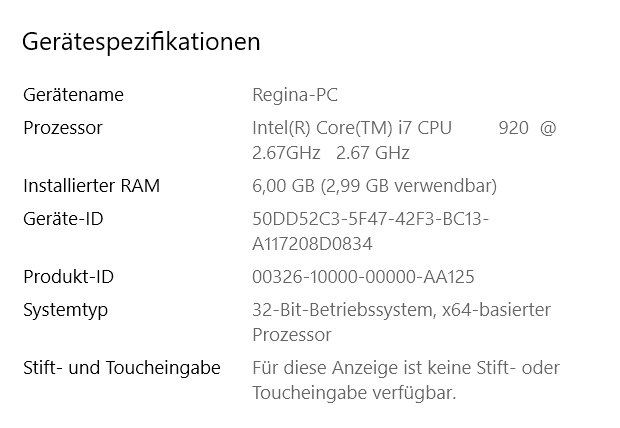620x428 pixels.
Task: Click the Produkt-ID label
Action: (66, 277)
